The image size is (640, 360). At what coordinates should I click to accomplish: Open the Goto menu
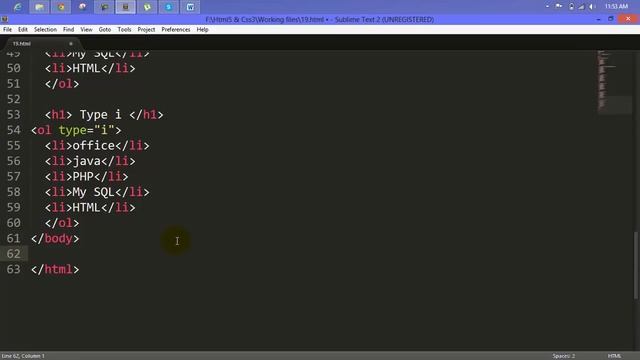[105, 29]
